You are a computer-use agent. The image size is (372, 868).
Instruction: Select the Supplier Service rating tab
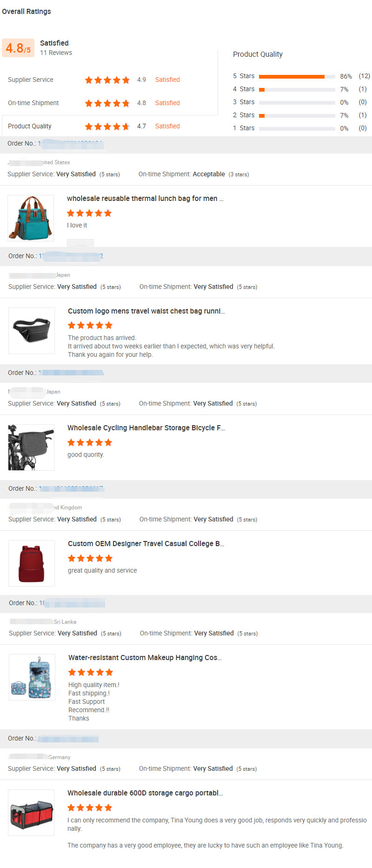point(31,80)
